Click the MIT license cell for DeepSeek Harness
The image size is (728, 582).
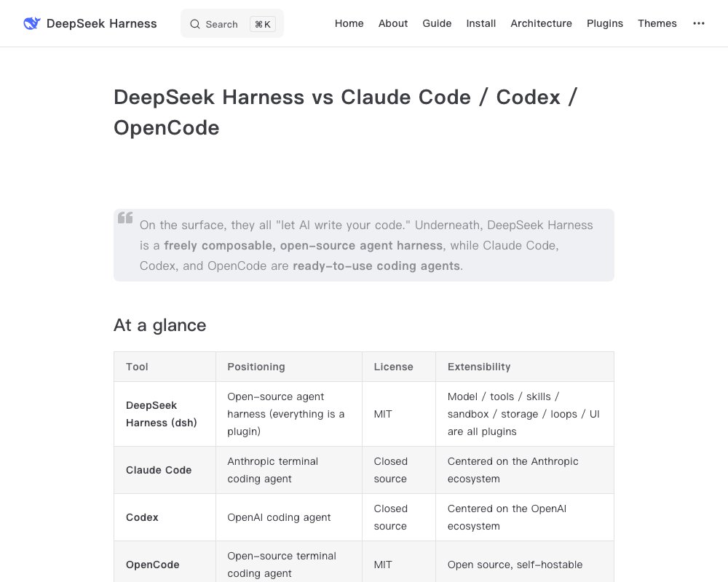click(399, 414)
